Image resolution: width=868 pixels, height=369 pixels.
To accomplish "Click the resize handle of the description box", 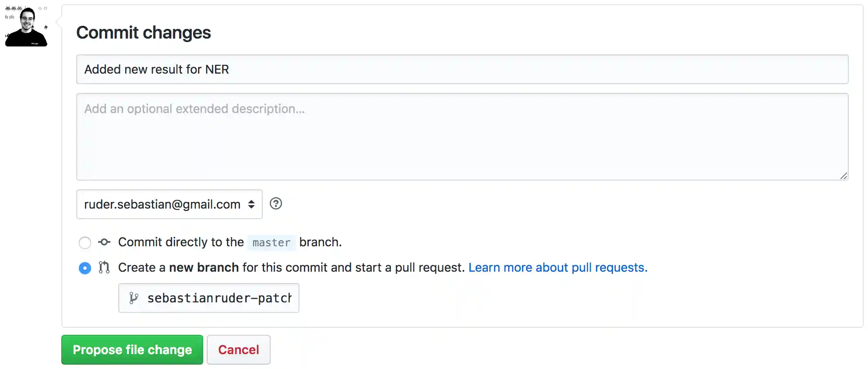I will 843,176.
